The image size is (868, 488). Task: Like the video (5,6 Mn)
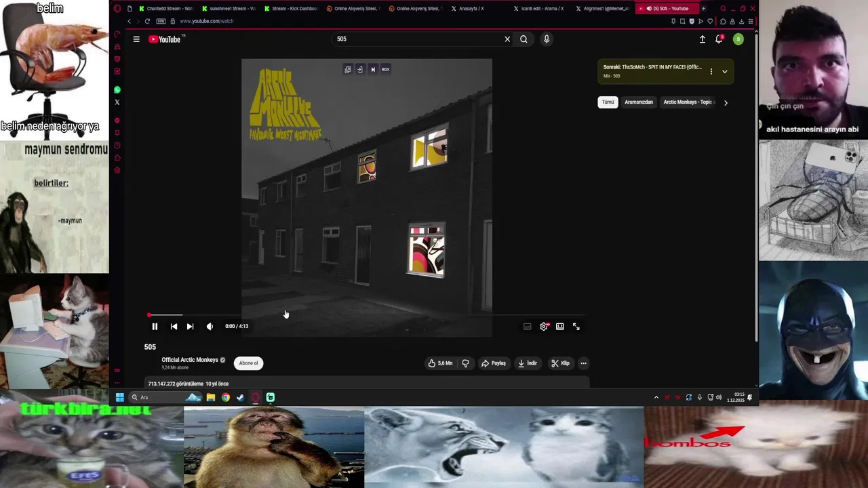point(440,363)
